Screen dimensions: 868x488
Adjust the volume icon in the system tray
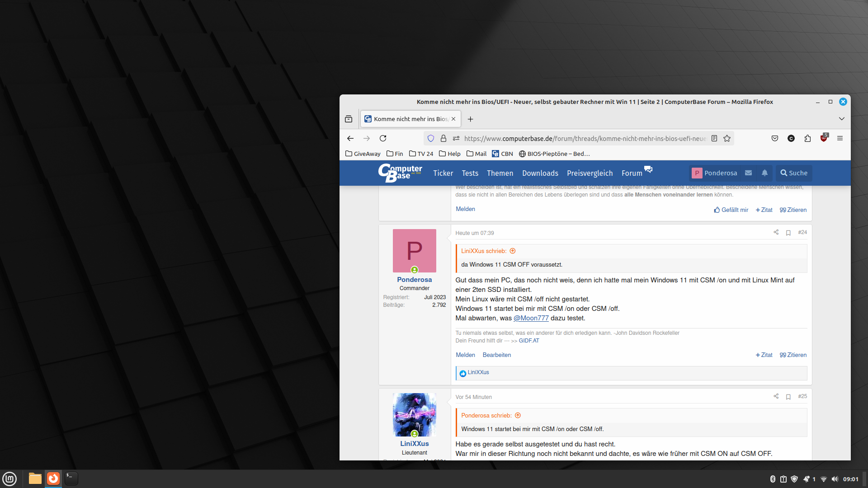pyautogui.click(x=835, y=479)
